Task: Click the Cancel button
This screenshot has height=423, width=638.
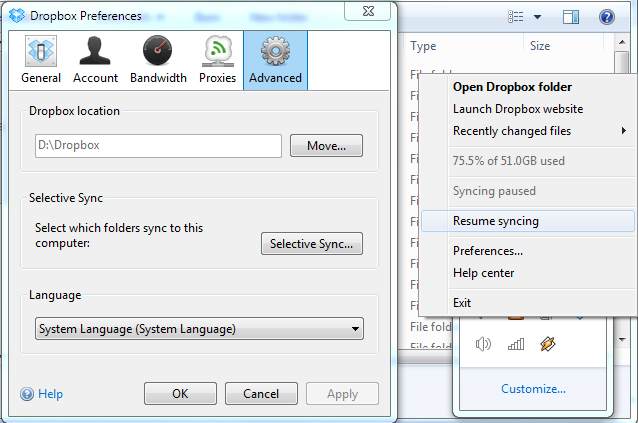Action: pyautogui.click(x=261, y=393)
